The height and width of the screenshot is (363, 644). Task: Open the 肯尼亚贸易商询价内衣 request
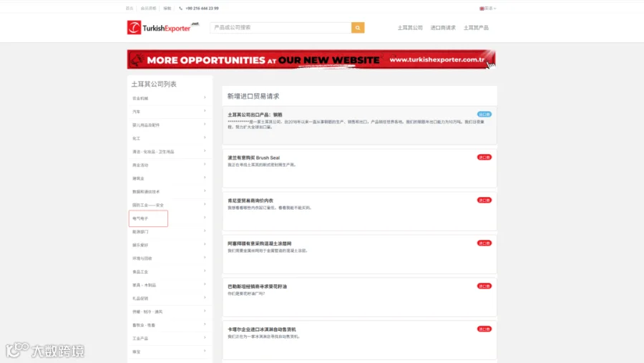coord(250,200)
